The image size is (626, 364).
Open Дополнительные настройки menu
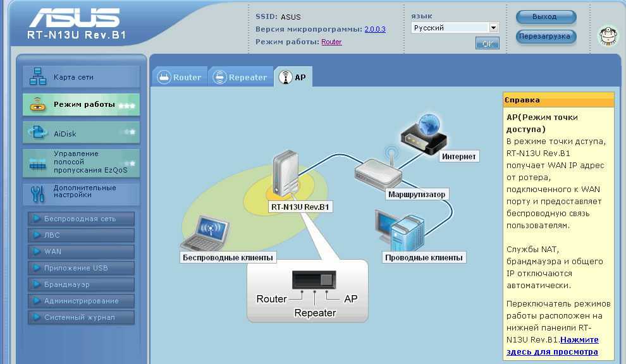tap(82, 193)
